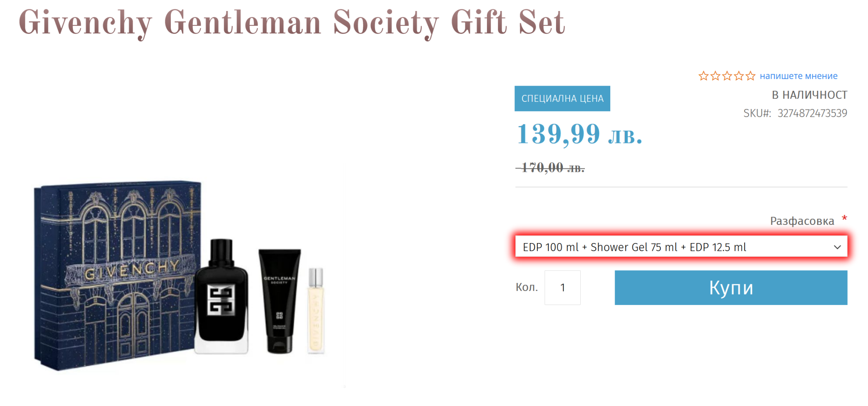Click the black Givenchy perfume bottle
The width and height of the screenshot is (868, 406).
coord(221,297)
